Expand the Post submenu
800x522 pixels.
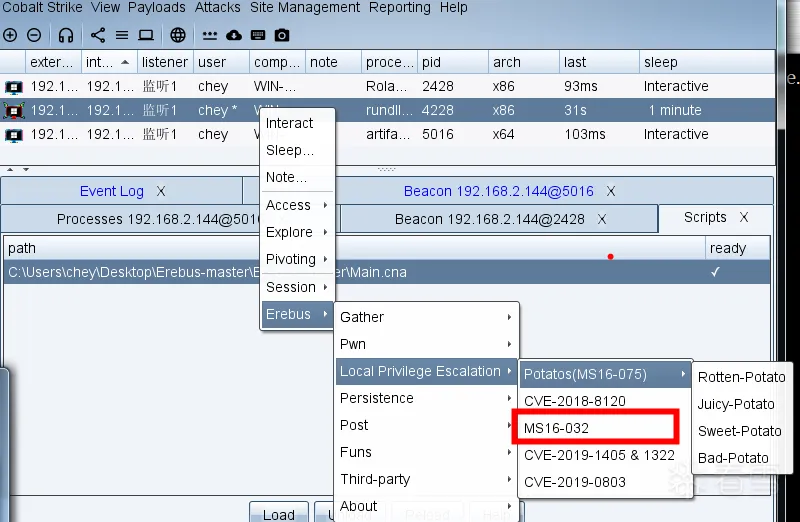click(x=427, y=425)
